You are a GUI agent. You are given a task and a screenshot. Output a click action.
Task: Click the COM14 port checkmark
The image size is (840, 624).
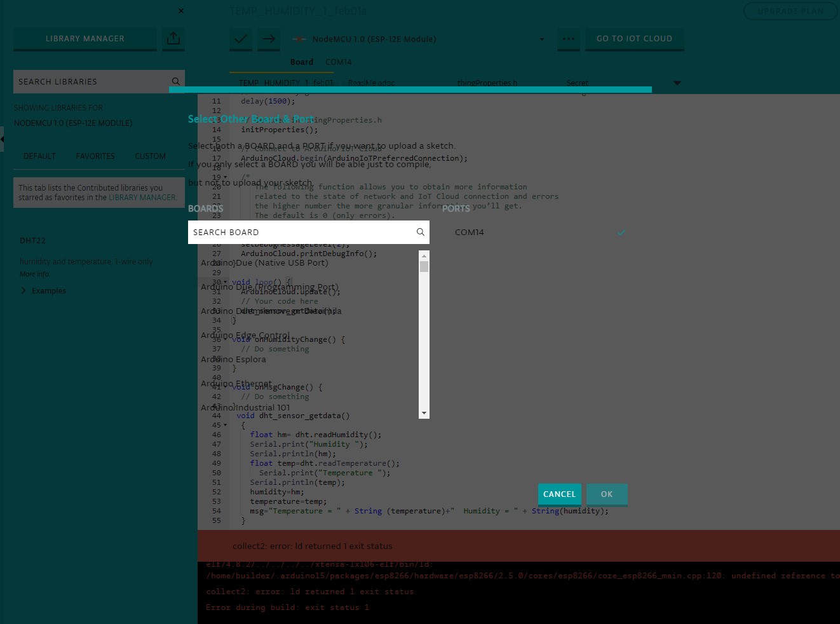621,233
